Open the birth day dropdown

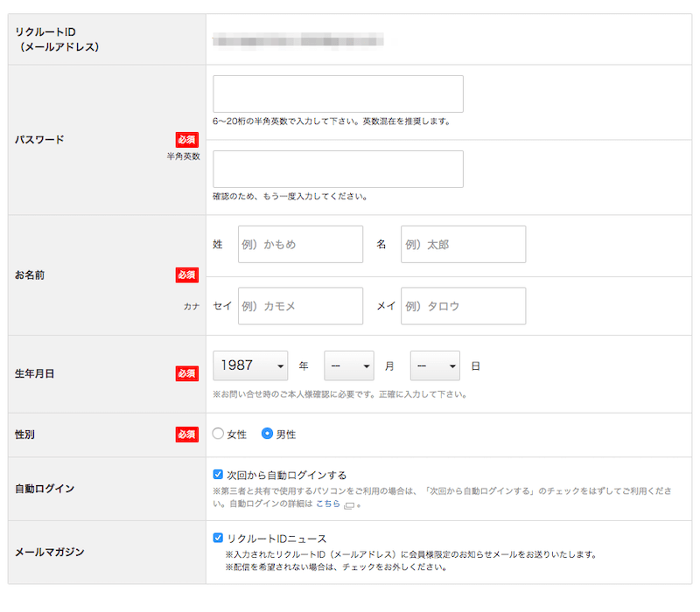coord(435,365)
